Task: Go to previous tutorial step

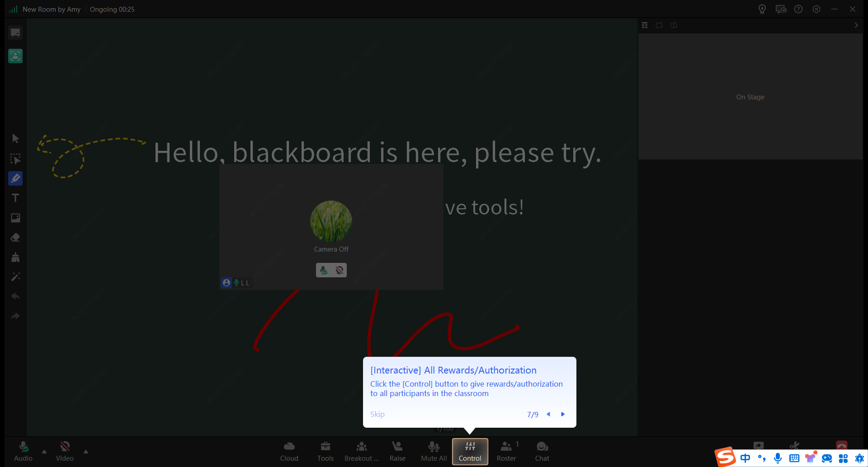Action: pos(548,414)
